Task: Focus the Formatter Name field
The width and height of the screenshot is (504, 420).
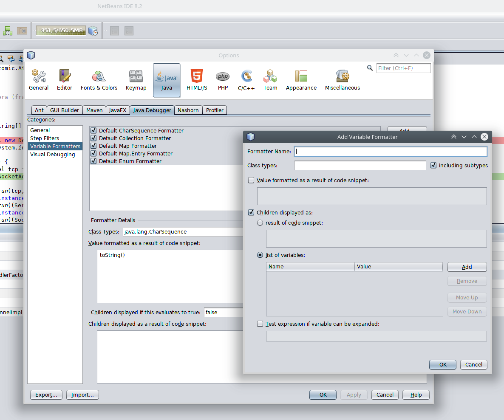Action: 391,152
